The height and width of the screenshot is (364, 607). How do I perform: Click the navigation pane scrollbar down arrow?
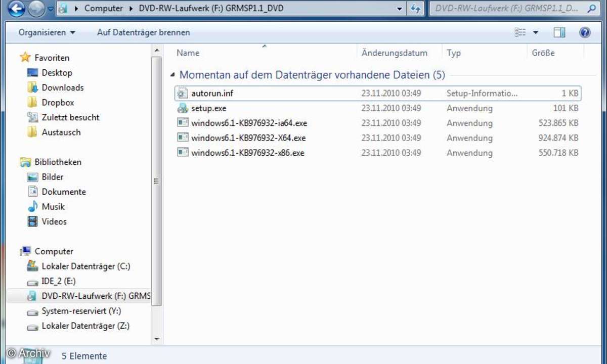point(156,339)
